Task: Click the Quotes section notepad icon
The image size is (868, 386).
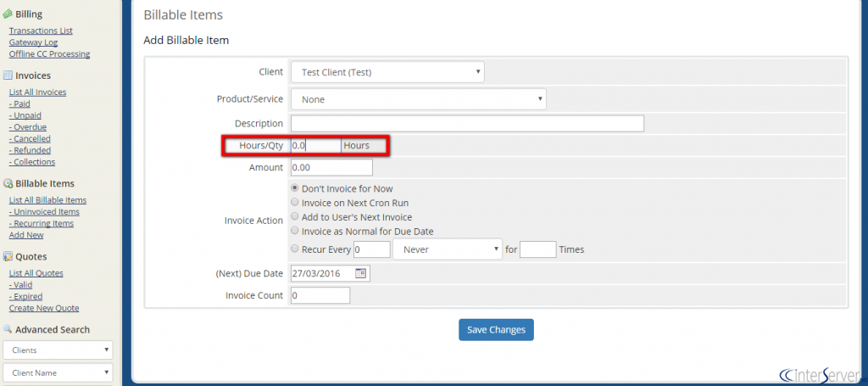Action: point(8,256)
